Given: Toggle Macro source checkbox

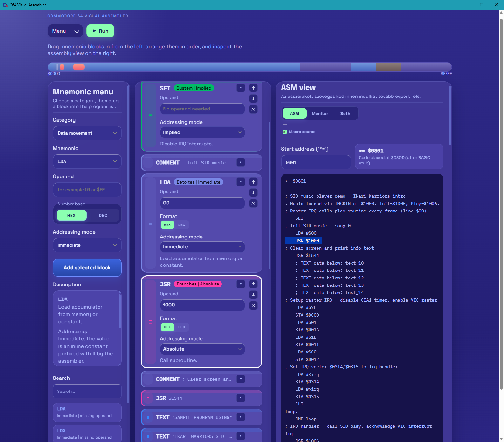Looking at the screenshot, I should [x=285, y=132].
